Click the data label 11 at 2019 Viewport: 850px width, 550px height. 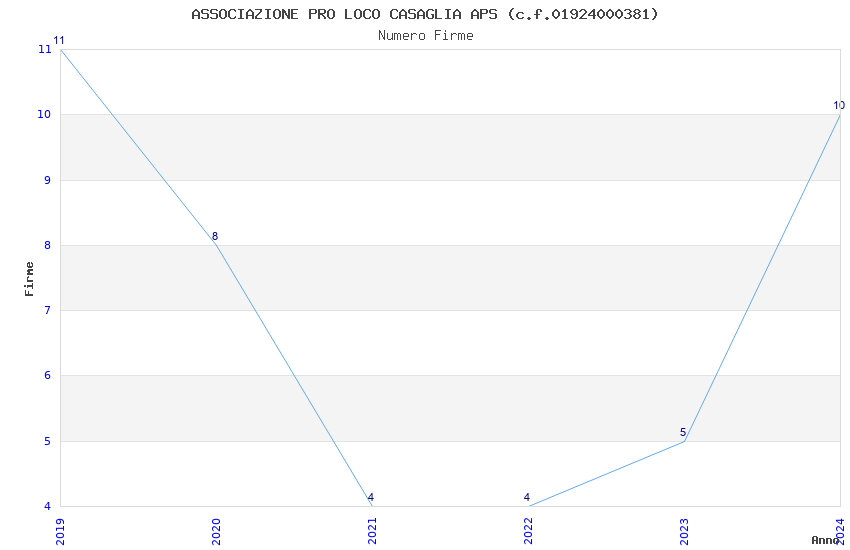tap(59, 41)
